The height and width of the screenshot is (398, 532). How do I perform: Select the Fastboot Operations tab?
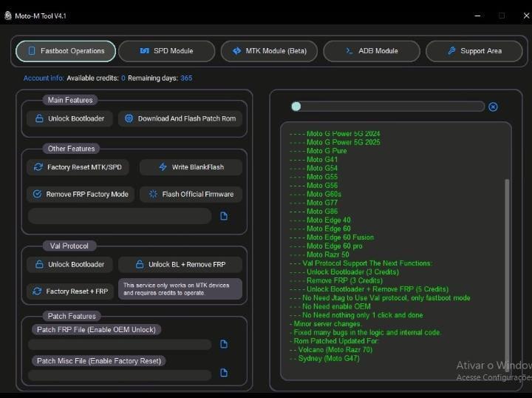[66, 51]
